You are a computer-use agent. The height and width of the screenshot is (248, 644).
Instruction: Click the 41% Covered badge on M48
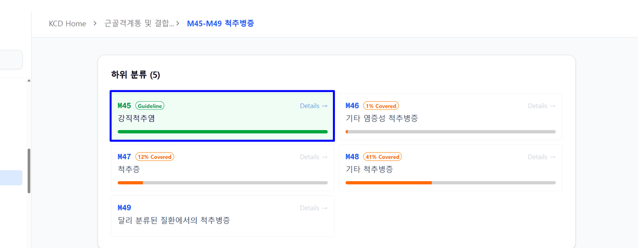(x=382, y=157)
